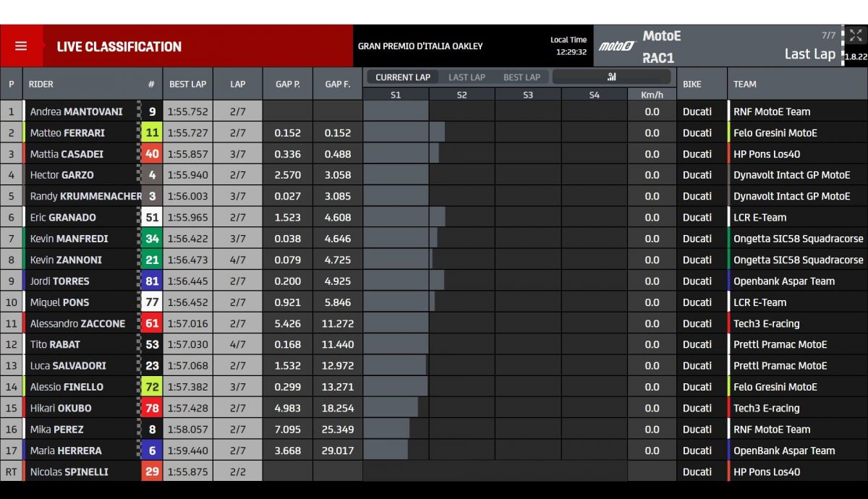Image resolution: width=868 pixels, height=499 pixels.
Task: Click the GRAN PREMIO D'ITALIA OAKLEY title
Action: pyautogui.click(x=420, y=46)
